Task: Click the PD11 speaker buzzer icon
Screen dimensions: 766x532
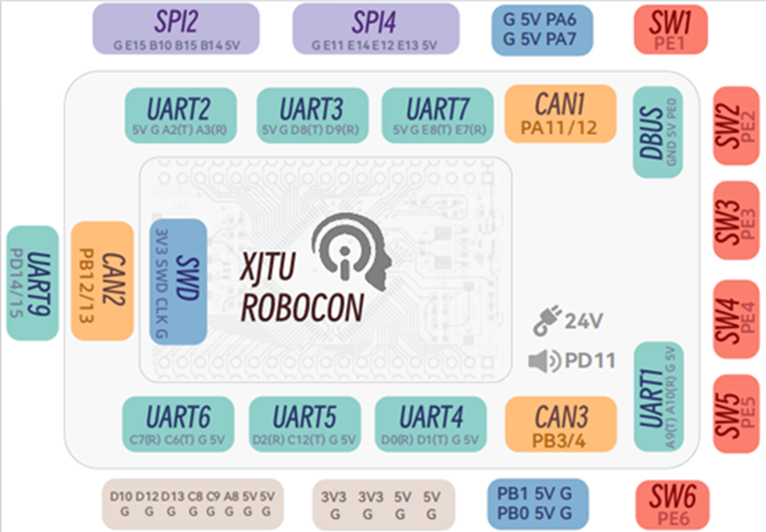Action: point(544,362)
